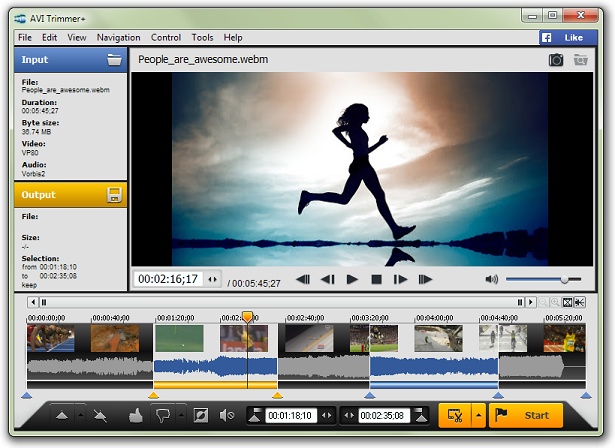Click the output save disk icon
Viewport: 615px width, 448px height.
pos(114,194)
